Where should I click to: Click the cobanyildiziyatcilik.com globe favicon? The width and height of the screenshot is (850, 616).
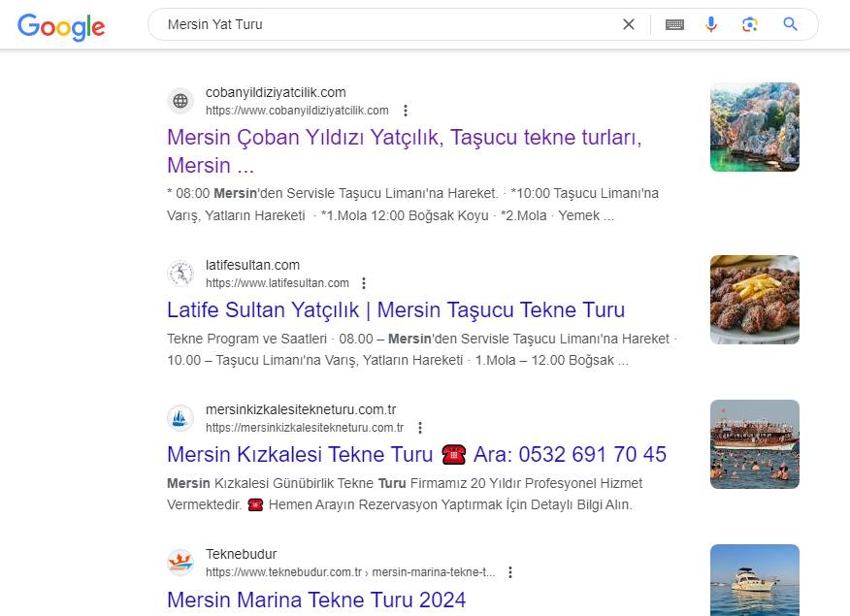[180, 101]
